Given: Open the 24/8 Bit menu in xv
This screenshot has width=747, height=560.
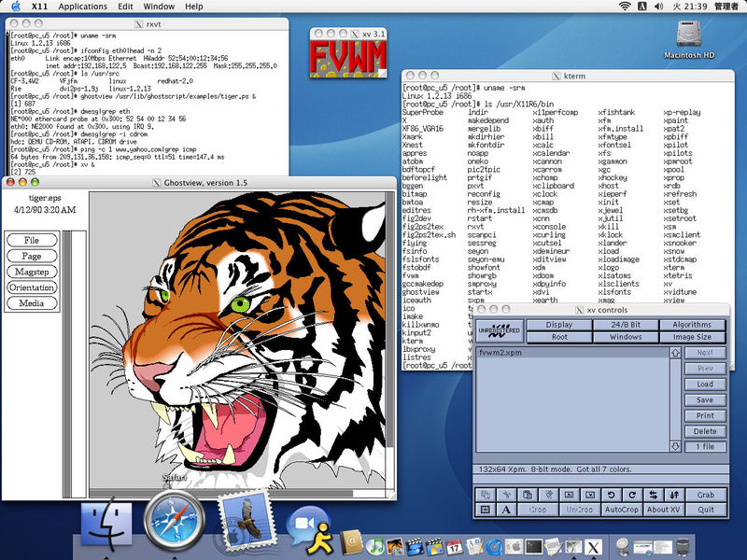Looking at the screenshot, I should [x=626, y=325].
